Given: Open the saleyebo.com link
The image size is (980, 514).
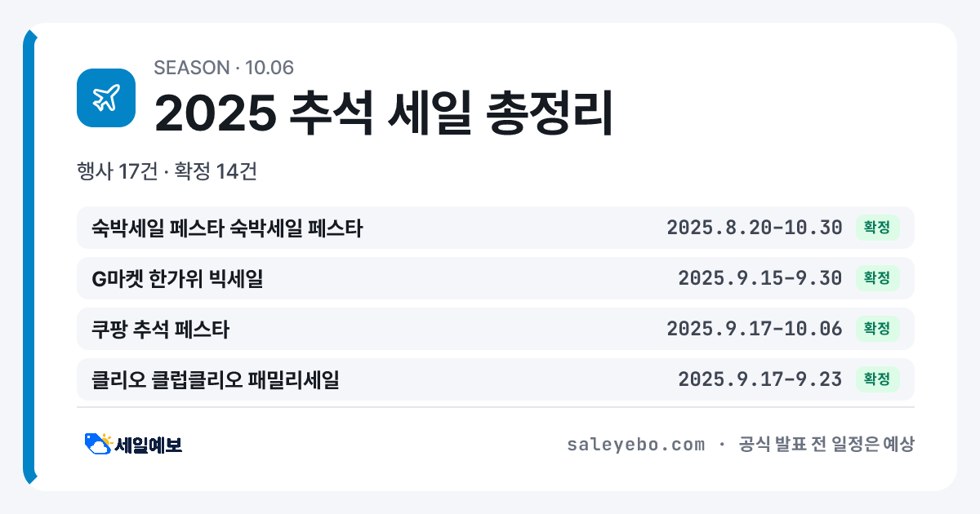Looking at the screenshot, I should 635,445.
